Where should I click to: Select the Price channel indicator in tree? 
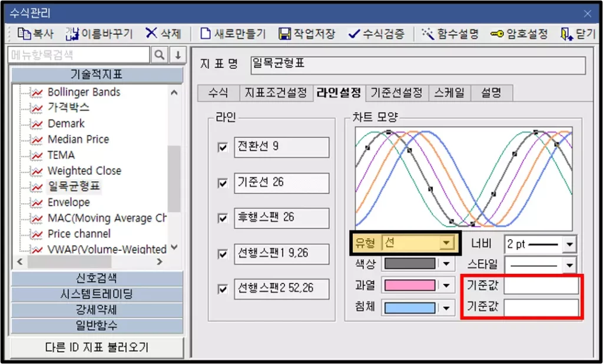79,234
